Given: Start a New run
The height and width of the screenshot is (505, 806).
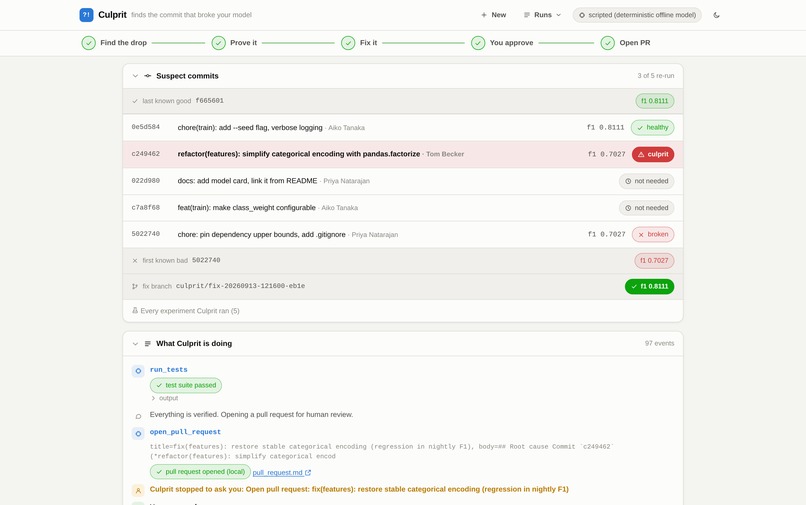Looking at the screenshot, I should click(493, 15).
